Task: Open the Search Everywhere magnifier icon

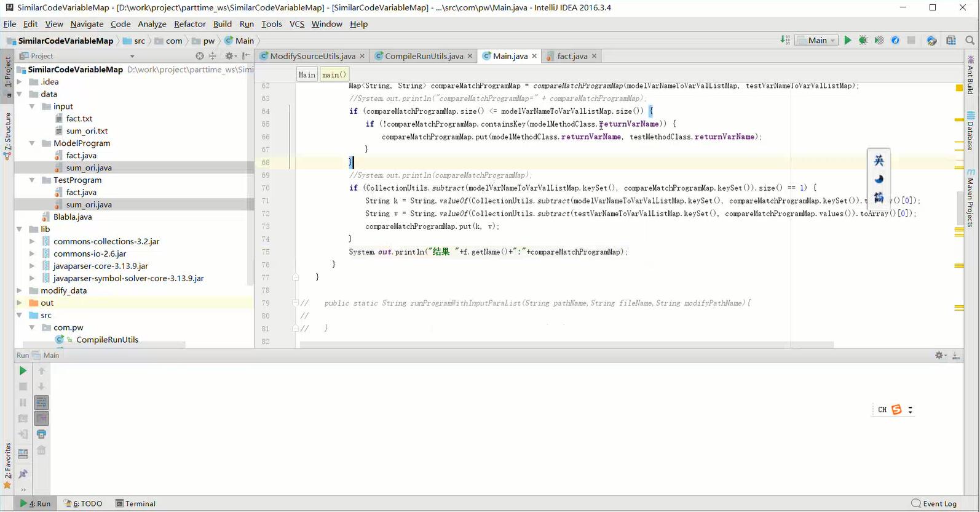Action: coord(970,40)
